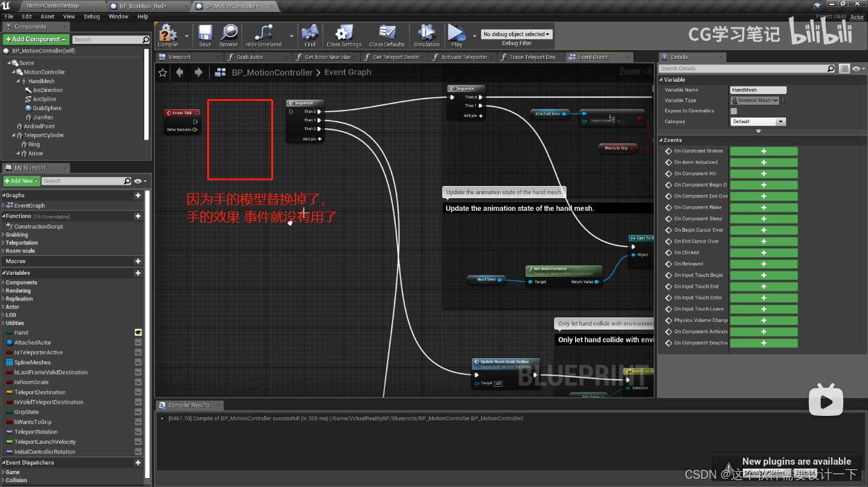Open the Debug menu

(92, 17)
